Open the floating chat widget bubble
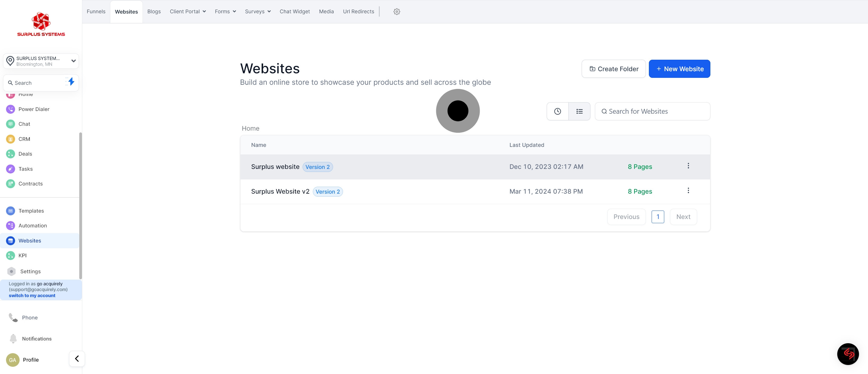 [848, 354]
